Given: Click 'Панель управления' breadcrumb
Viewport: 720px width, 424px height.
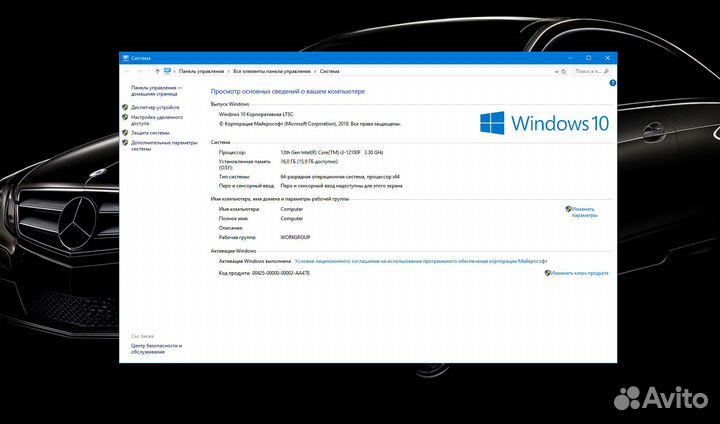Looking at the screenshot, I should [202, 72].
